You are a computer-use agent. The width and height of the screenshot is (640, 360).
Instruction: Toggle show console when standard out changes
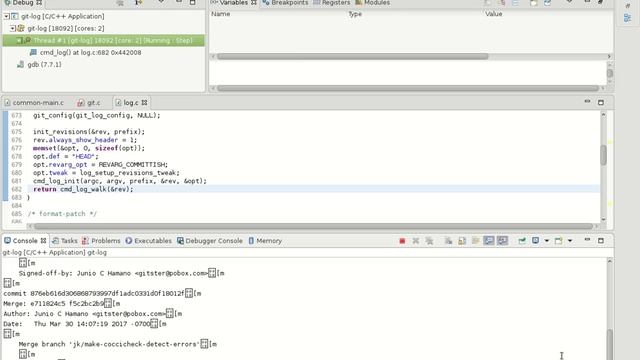point(489,241)
